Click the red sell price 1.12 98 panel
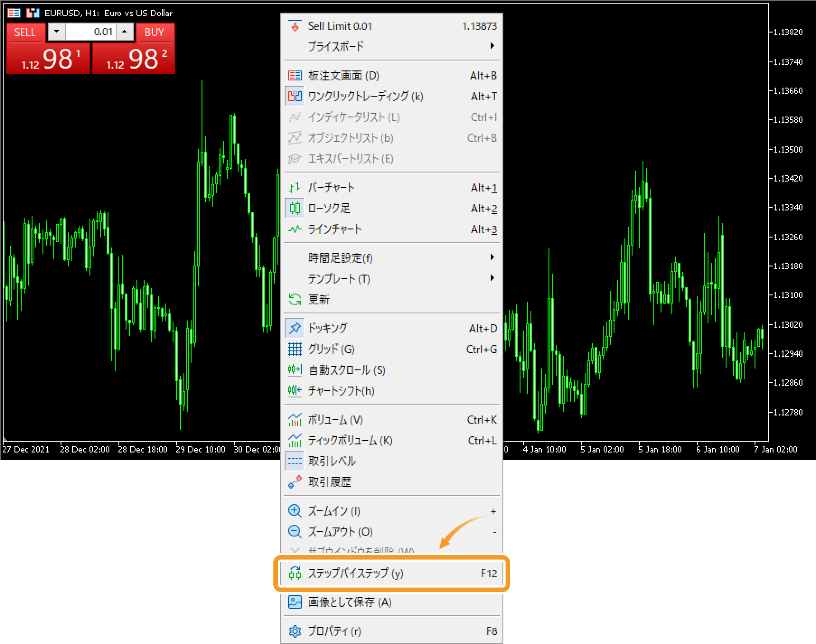 point(48,58)
